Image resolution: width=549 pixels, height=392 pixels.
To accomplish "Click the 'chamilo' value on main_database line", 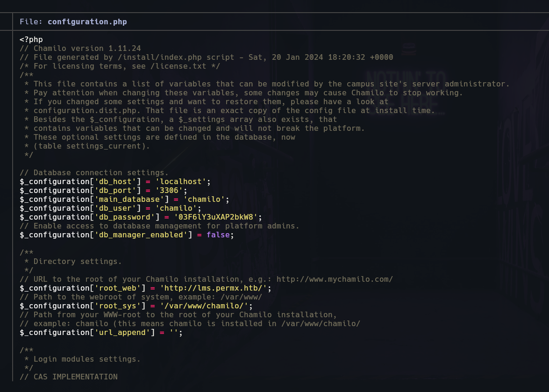I will 204,199.
